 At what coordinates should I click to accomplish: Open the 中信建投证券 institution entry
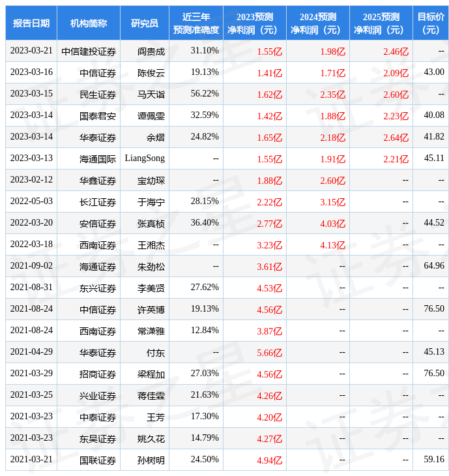pyautogui.click(x=89, y=52)
